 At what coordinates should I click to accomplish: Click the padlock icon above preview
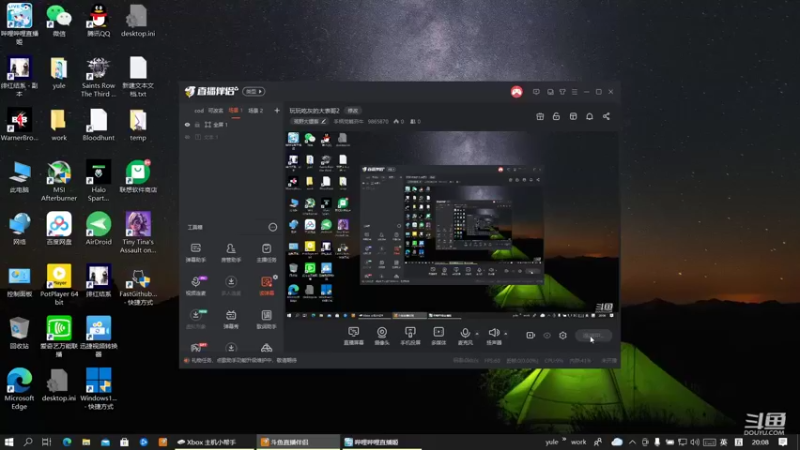pos(556,116)
